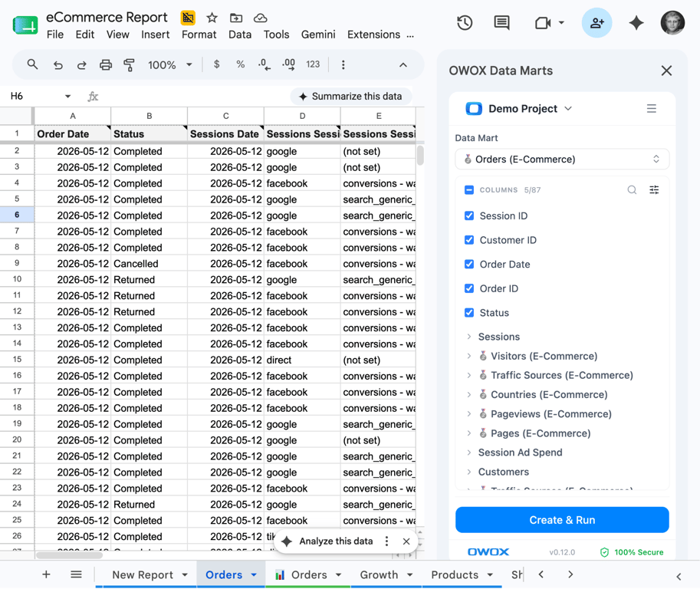Open more number formats 123 button

pos(313,64)
